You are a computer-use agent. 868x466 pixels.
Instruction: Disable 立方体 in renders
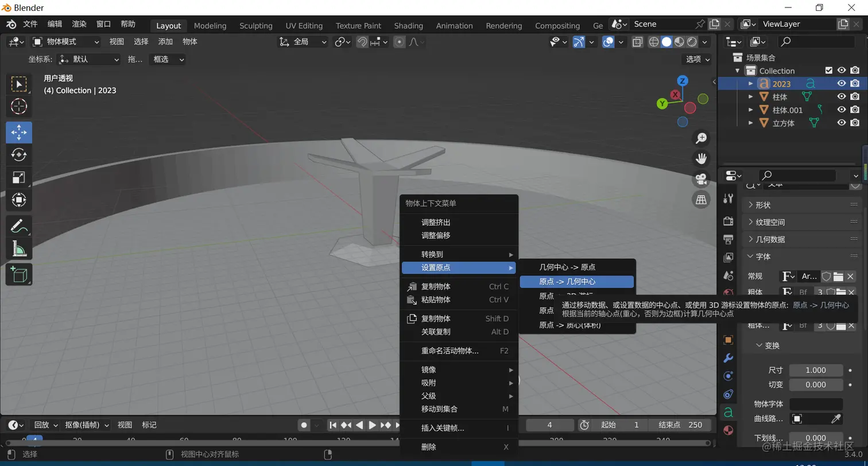(x=855, y=123)
